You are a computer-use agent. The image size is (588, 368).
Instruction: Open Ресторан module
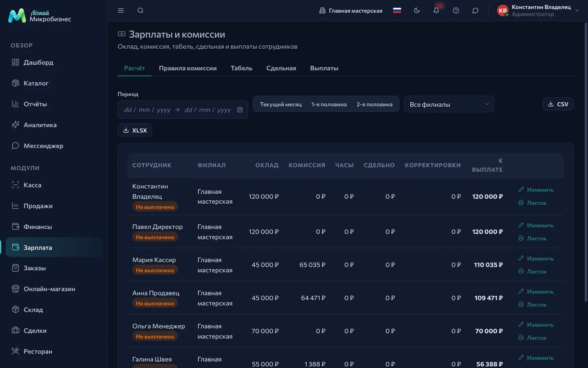click(x=54, y=351)
